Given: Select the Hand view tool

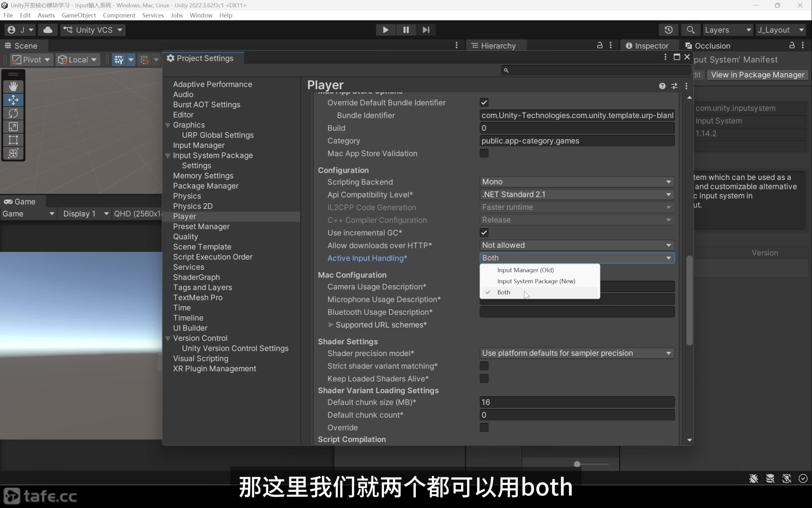Looking at the screenshot, I should click(x=13, y=86).
